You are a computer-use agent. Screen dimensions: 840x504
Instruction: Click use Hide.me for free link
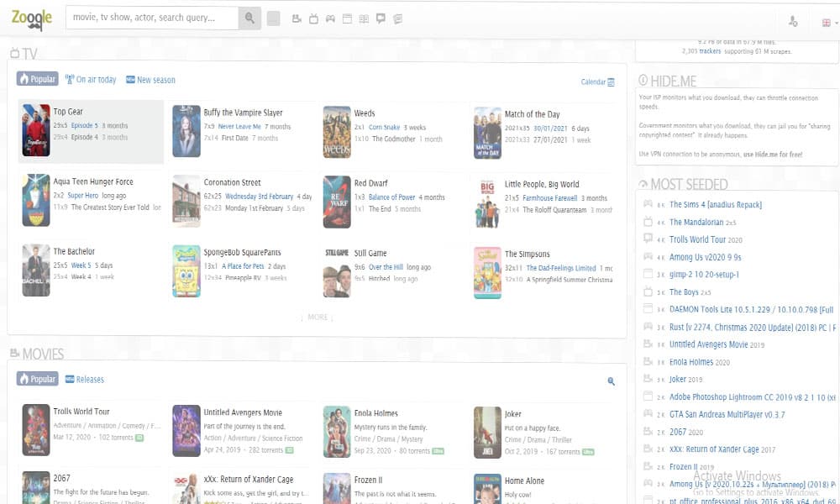(773, 155)
